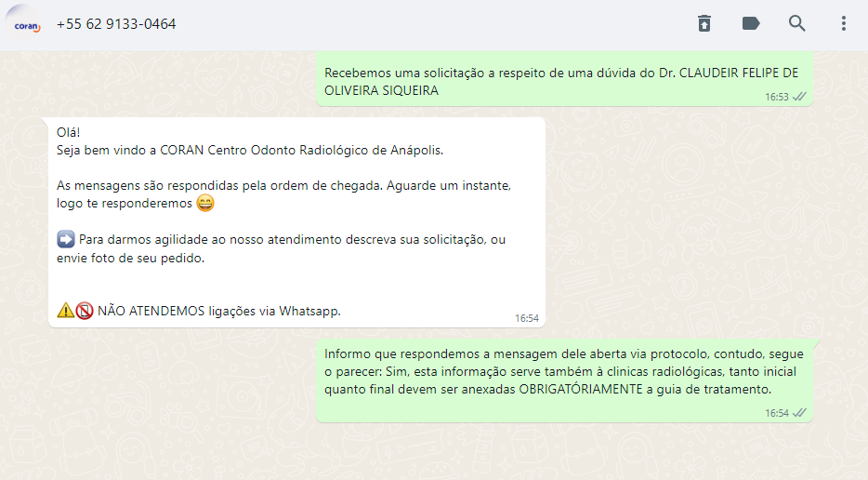Click the blue right-arrow emoji
Image resolution: width=868 pixels, height=480 pixels.
tap(66, 239)
